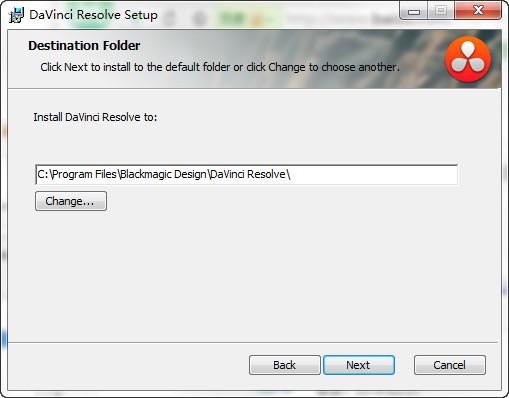Place cursor after the path's trailing backslash
This screenshot has width=509, height=398.
292,174
